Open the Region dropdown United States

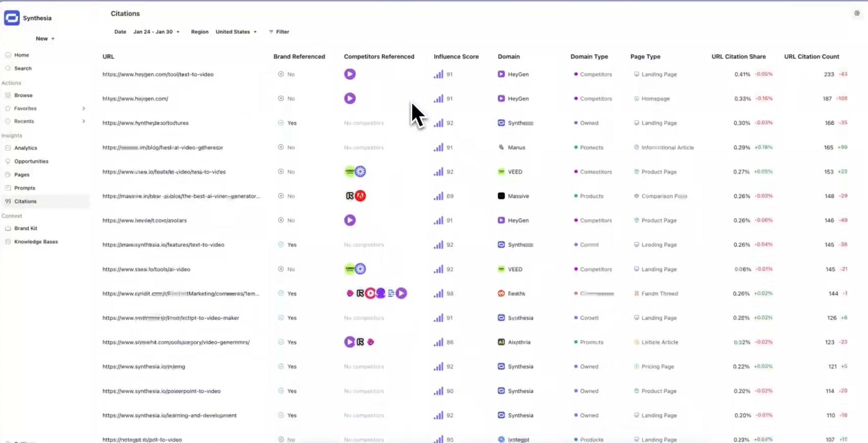[236, 32]
